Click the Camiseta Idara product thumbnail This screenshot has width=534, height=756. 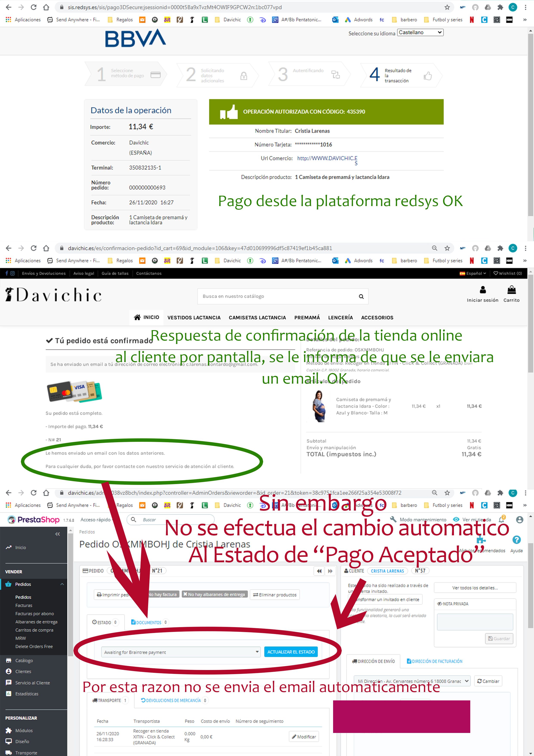[319, 406]
